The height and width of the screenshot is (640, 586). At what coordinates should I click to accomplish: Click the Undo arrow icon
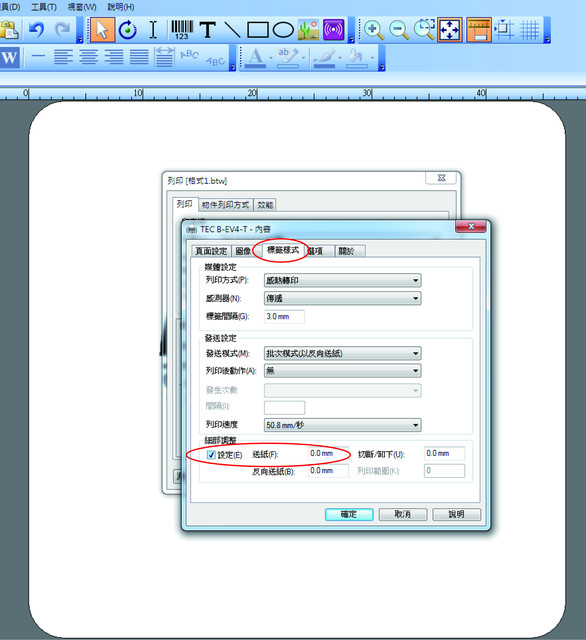tap(36, 30)
